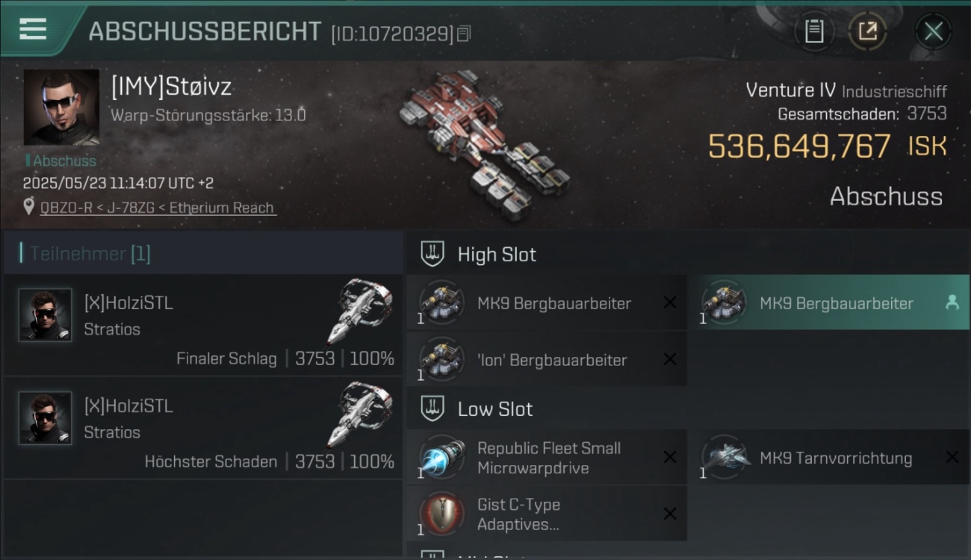Click the X beside 'Ion' Bergbauarbeiter
Image resolution: width=971 pixels, height=560 pixels.
[670, 359]
